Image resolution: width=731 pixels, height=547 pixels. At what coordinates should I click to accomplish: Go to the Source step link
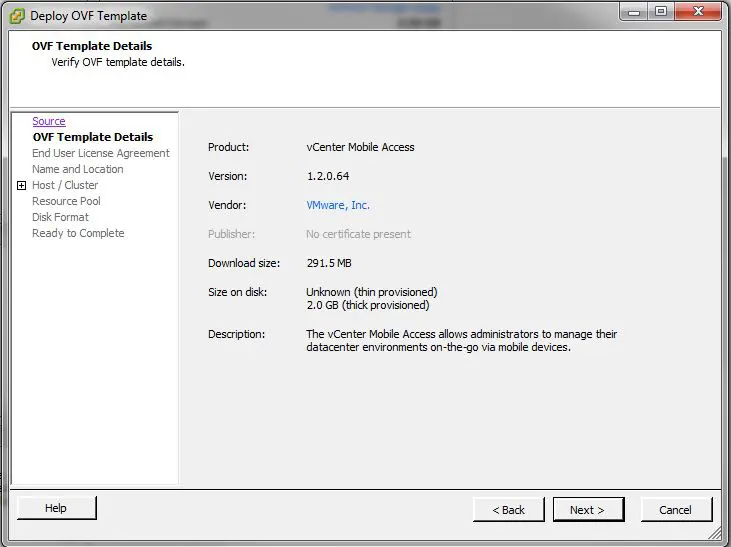(49, 121)
